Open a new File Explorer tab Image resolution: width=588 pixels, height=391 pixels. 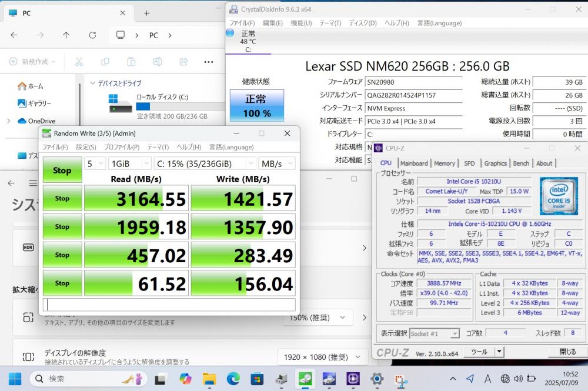[x=146, y=13]
